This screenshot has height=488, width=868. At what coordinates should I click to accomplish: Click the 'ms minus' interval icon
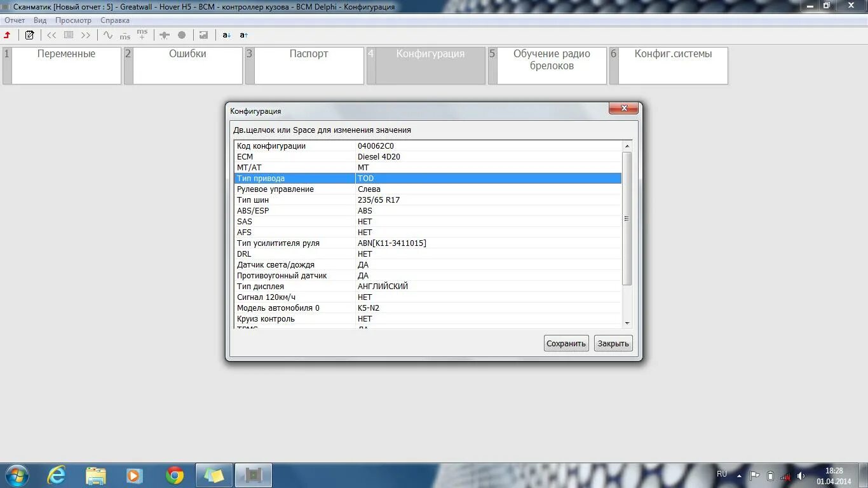click(125, 36)
